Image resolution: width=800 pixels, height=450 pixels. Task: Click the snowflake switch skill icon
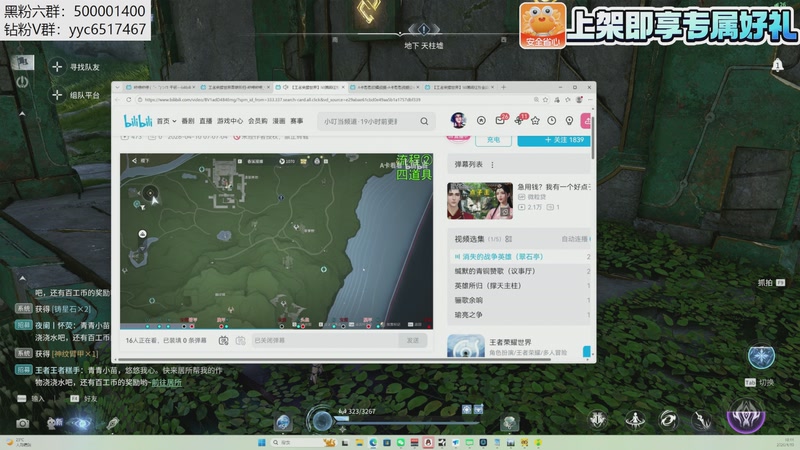click(761, 357)
